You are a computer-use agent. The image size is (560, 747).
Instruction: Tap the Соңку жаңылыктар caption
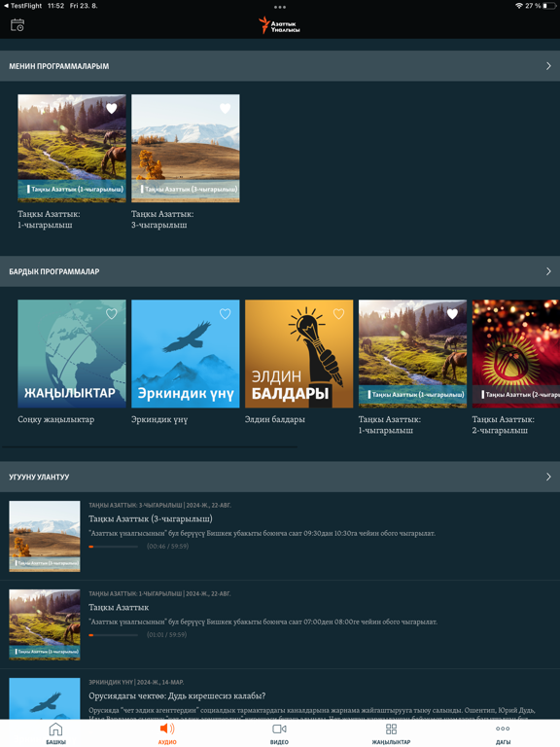point(55,419)
